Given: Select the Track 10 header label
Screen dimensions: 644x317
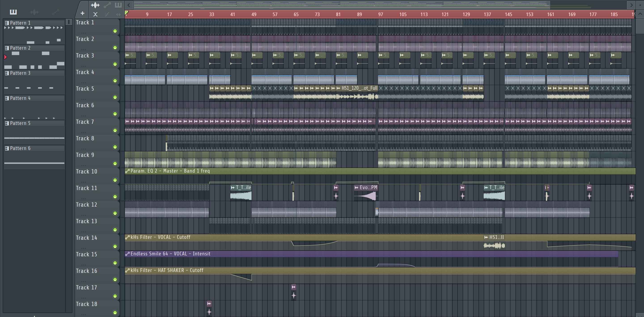Looking at the screenshot, I should coord(87,172).
